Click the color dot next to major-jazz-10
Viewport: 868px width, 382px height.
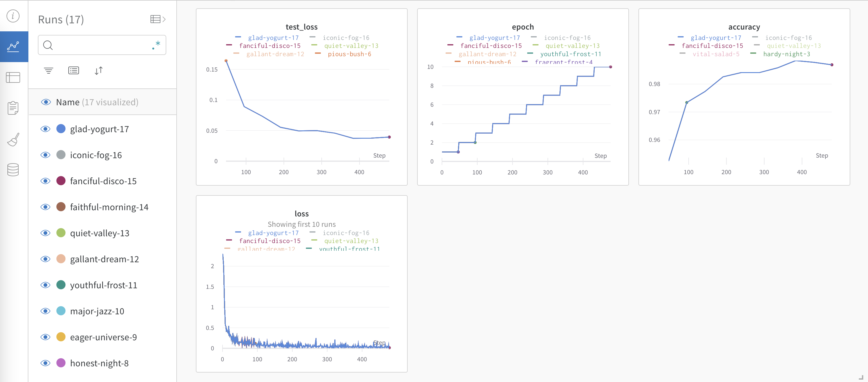tap(61, 311)
